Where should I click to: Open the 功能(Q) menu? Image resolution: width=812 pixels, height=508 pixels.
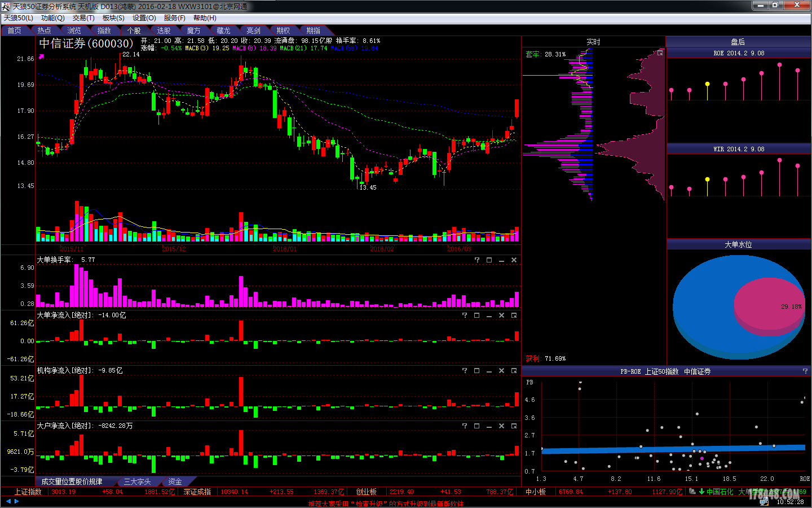pyautogui.click(x=53, y=18)
